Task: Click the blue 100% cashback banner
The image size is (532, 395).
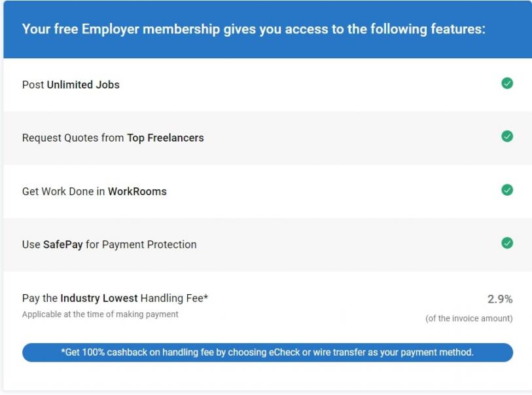Action: (x=267, y=352)
